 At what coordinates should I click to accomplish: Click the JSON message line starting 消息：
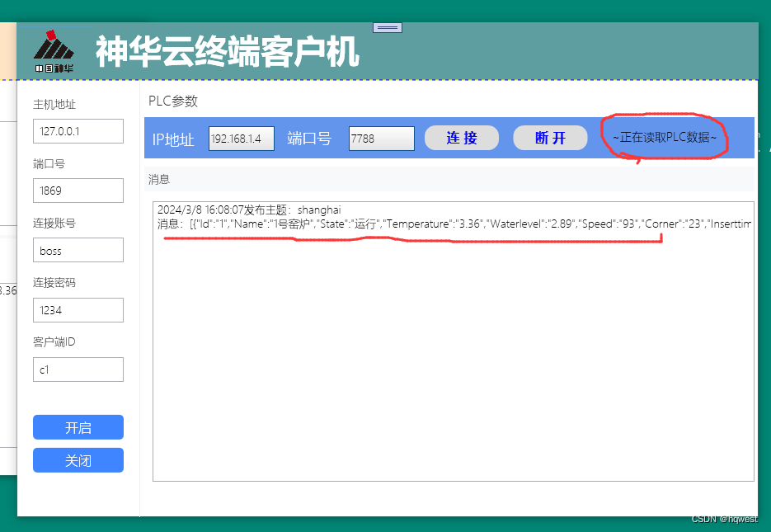[x=454, y=224]
